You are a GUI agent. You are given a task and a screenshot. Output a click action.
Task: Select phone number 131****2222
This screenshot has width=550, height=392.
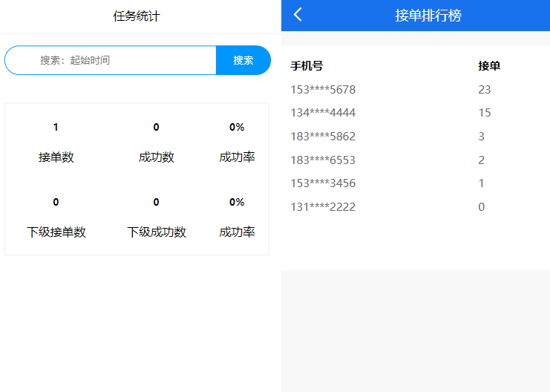click(x=323, y=206)
